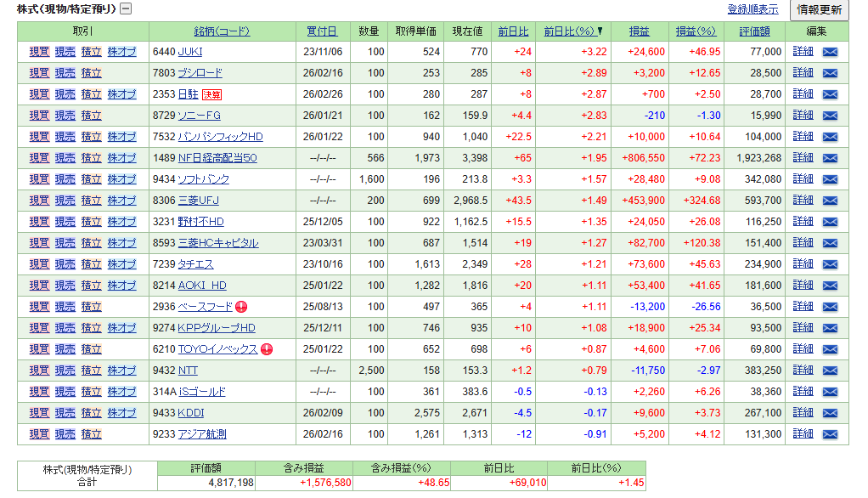Click 株オプ in the バンダイナムコHD row
868x498 pixels.
[121, 137]
